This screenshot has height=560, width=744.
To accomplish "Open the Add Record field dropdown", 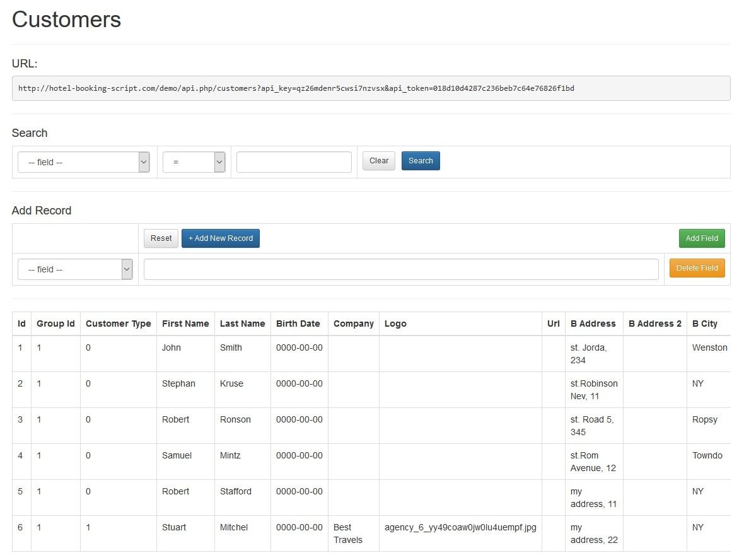I will [x=75, y=269].
